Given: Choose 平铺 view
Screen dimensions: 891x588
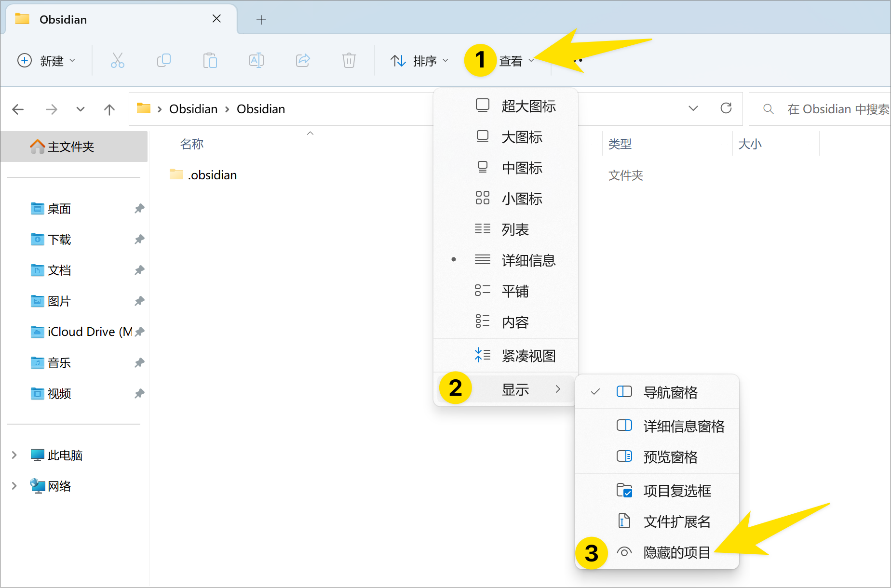Looking at the screenshot, I should (506, 291).
